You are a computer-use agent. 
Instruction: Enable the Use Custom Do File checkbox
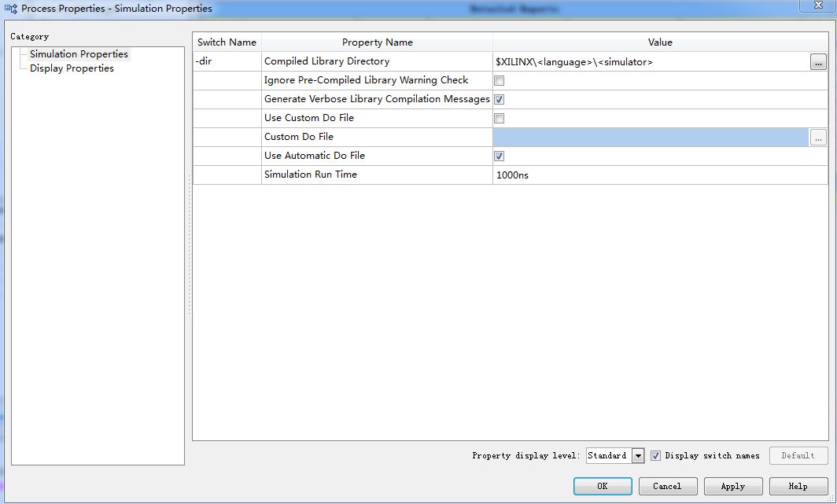coord(499,119)
